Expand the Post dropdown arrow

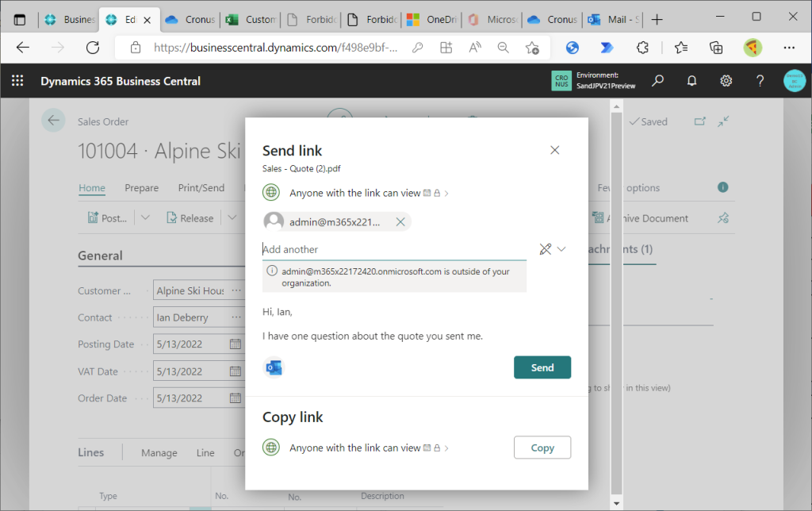(146, 217)
